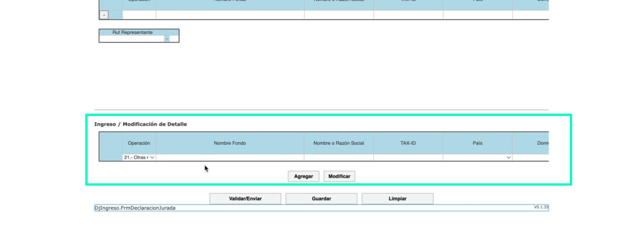Select the Nombre Fondo cell in top table row
Viewport: 644px width, 226px height.
tap(230, 15)
